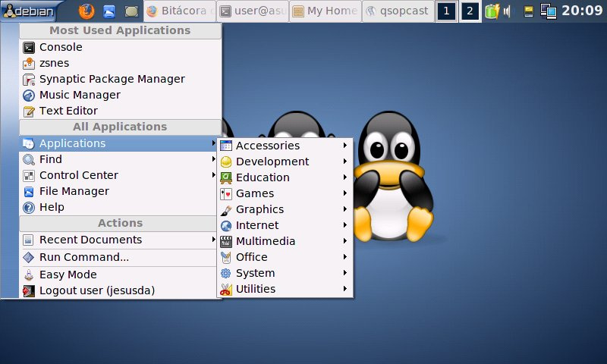Click the Accessories calendar icon

(x=226, y=146)
